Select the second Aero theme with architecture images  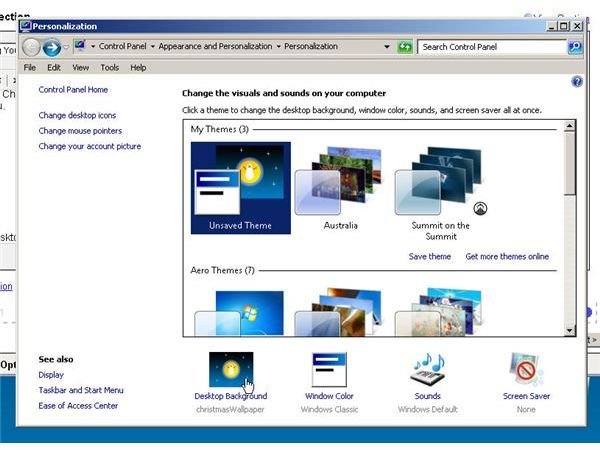click(x=339, y=312)
